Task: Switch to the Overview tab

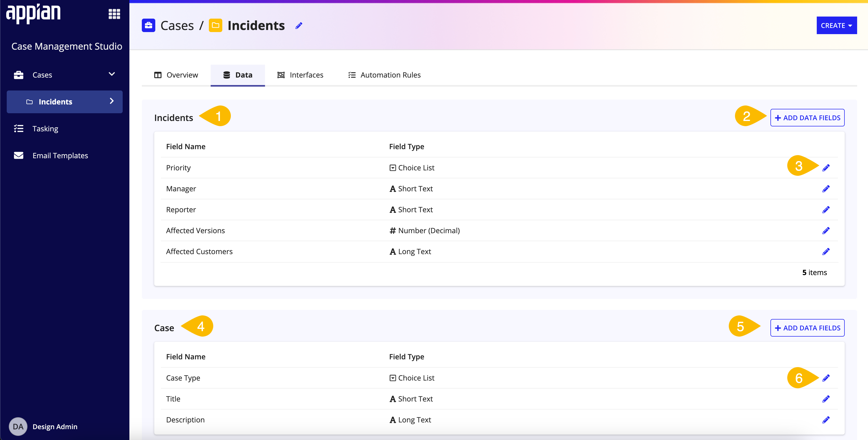Action: (x=176, y=75)
